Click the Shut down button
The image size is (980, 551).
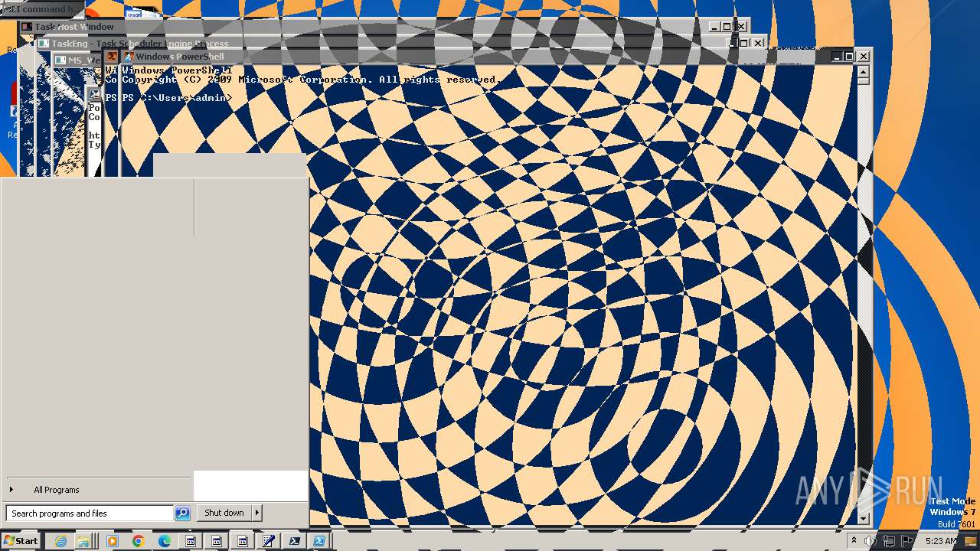click(x=224, y=513)
